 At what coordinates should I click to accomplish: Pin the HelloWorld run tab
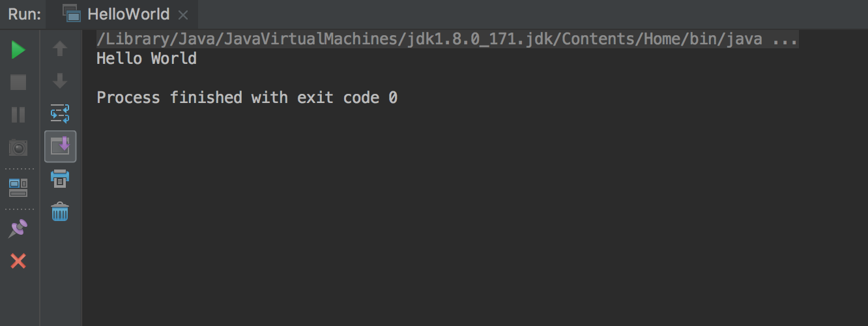pos(18,228)
